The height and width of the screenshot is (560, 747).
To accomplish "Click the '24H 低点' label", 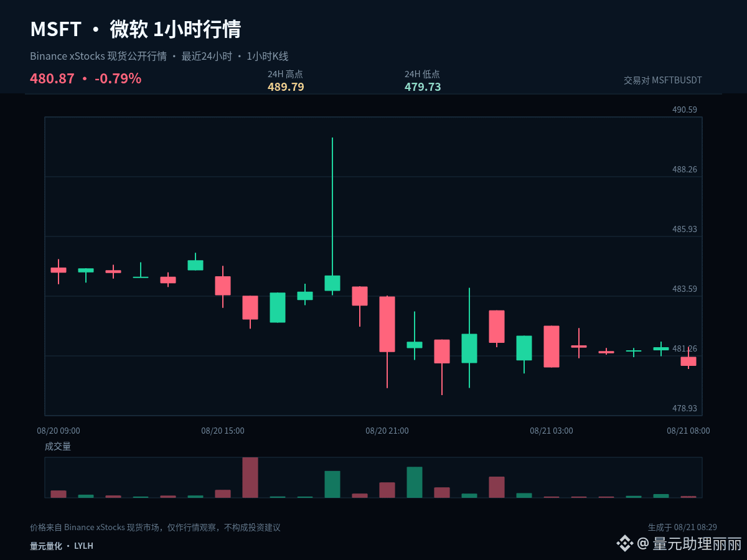I will pyautogui.click(x=422, y=74).
